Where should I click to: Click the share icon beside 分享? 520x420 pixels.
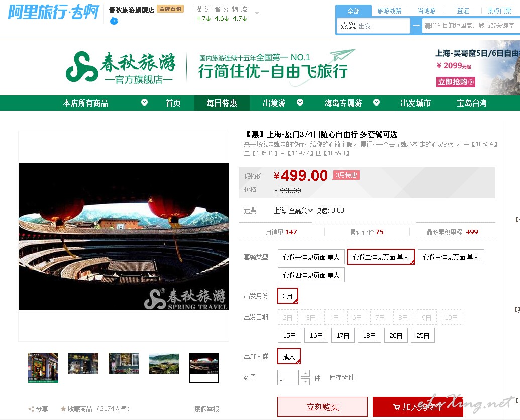tap(31, 409)
